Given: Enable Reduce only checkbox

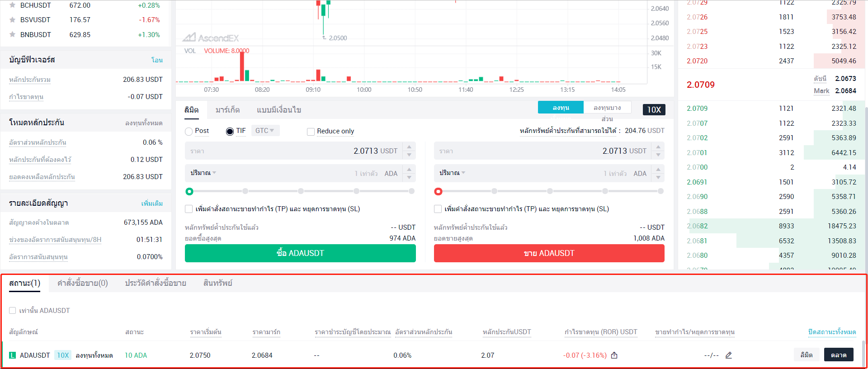Looking at the screenshot, I should [311, 132].
